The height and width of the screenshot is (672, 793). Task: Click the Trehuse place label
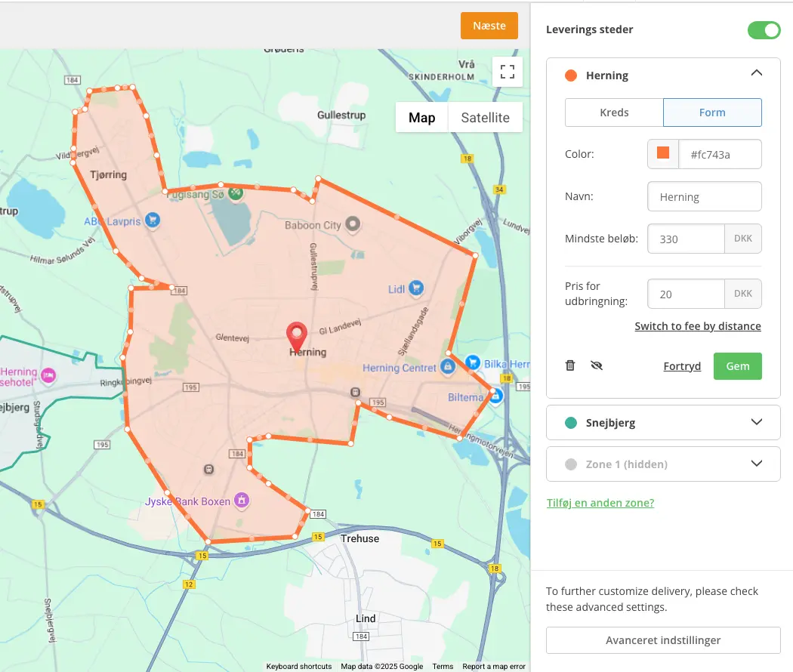click(359, 538)
